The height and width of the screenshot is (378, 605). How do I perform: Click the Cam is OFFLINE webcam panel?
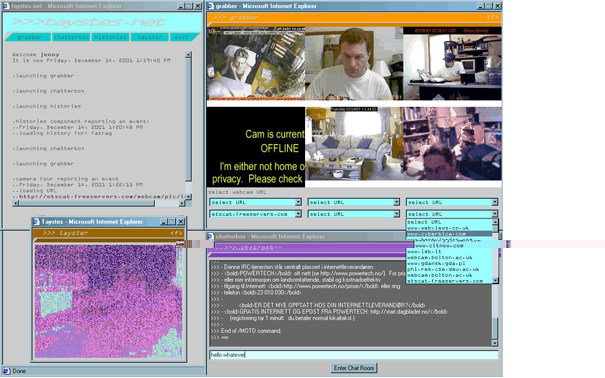tap(256, 147)
